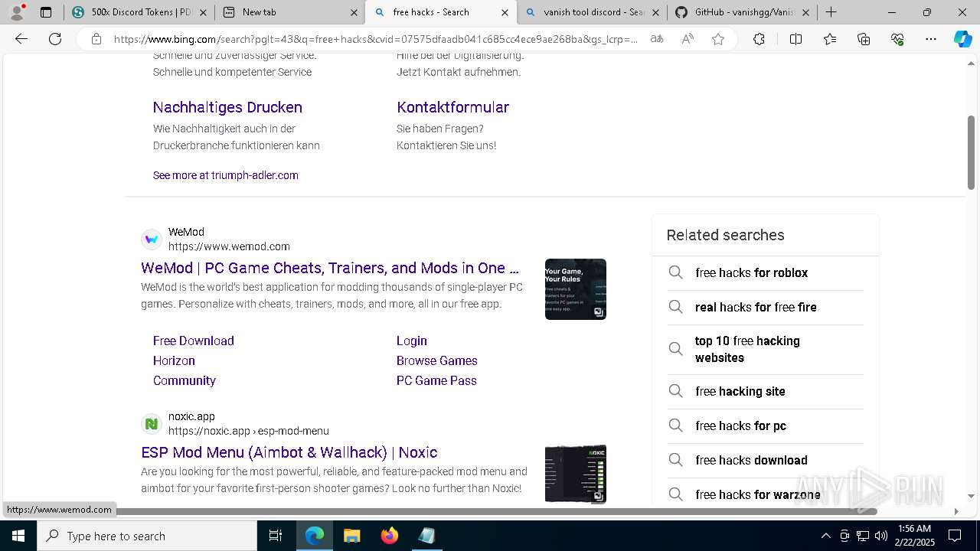Image resolution: width=980 pixels, height=551 pixels.
Task: Open Browser essentials heart icon
Action: click(x=897, y=39)
